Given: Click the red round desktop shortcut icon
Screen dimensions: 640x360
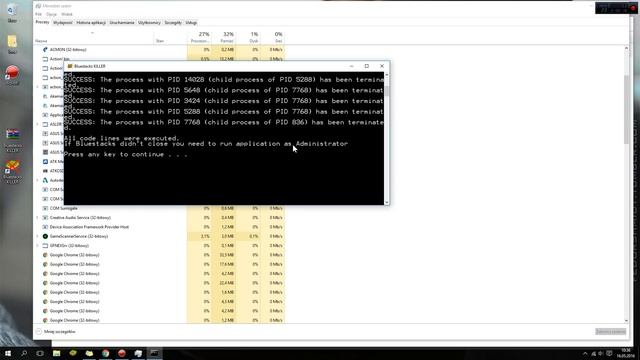Looking at the screenshot, I should tap(12, 73).
